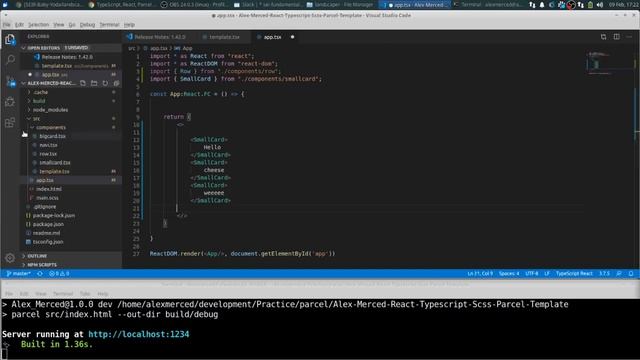Click the Split Editor icon

tap(616, 37)
